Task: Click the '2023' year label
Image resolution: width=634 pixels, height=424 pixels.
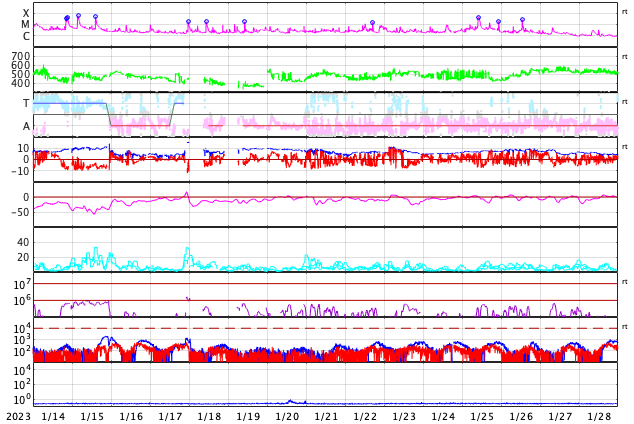Action: pyautogui.click(x=18, y=416)
